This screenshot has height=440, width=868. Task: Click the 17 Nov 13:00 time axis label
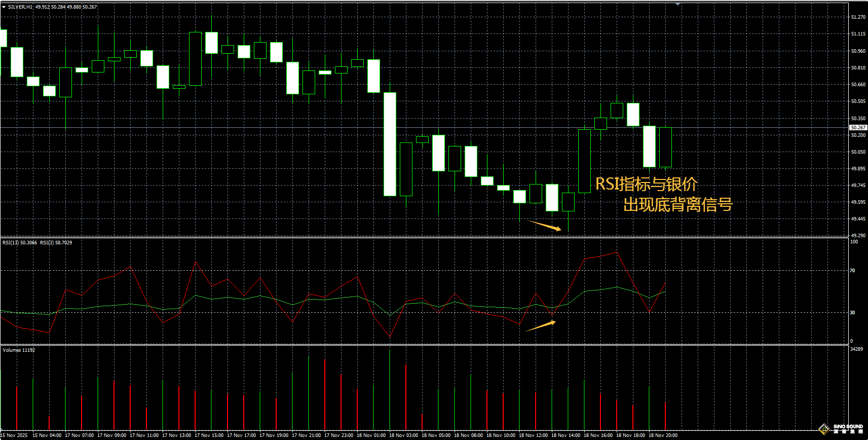pyautogui.click(x=176, y=435)
